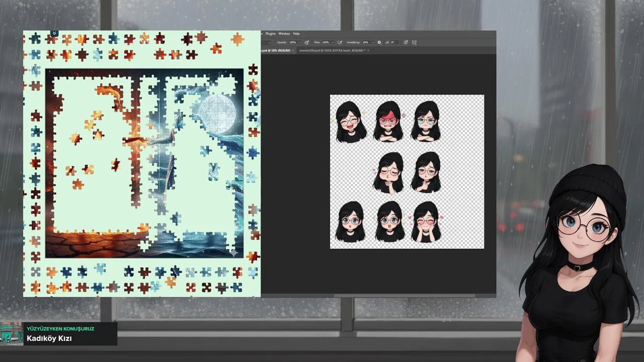Click the Smoothing percentage field

click(366, 42)
